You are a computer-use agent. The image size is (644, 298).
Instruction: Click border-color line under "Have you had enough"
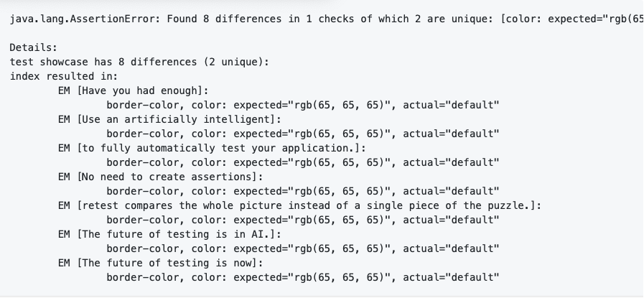coord(302,105)
